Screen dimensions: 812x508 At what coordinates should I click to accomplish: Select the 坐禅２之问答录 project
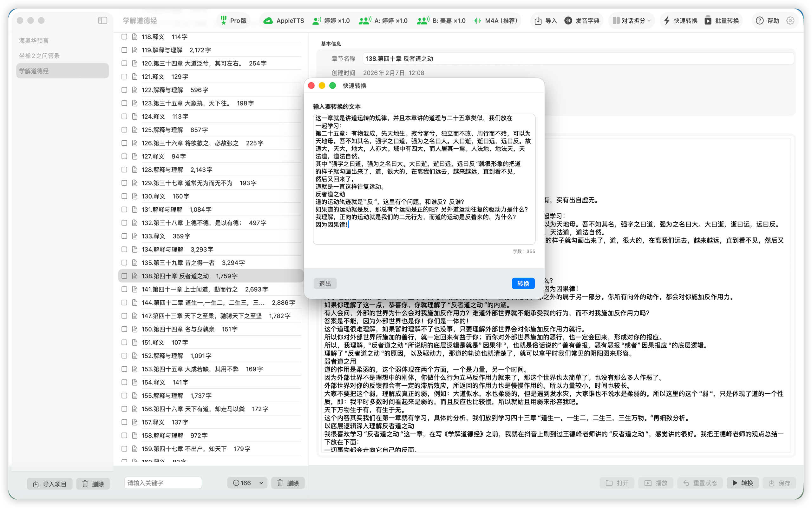click(x=62, y=56)
